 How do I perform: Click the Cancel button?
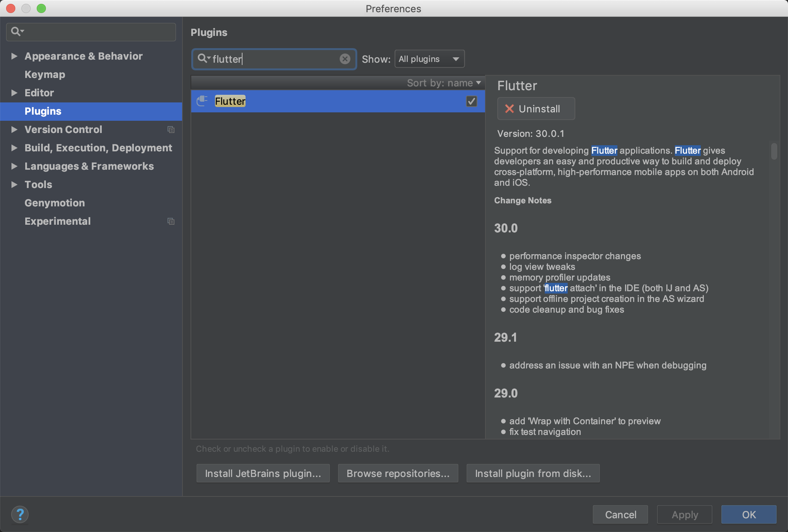click(620, 514)
